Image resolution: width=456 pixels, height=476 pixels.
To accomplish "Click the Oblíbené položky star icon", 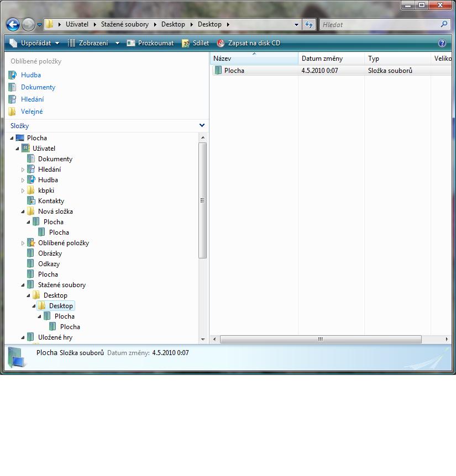I will coord(31,243).
